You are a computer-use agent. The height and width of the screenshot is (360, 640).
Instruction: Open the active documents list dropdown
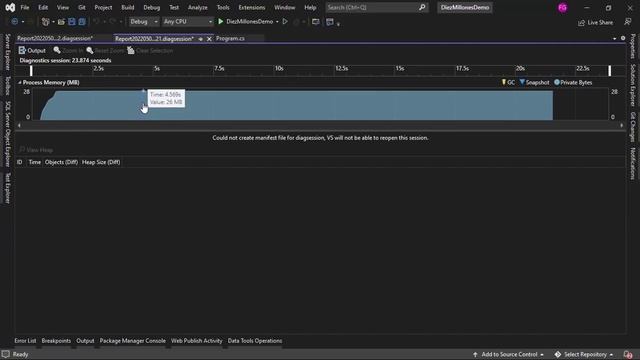(615, 38)
